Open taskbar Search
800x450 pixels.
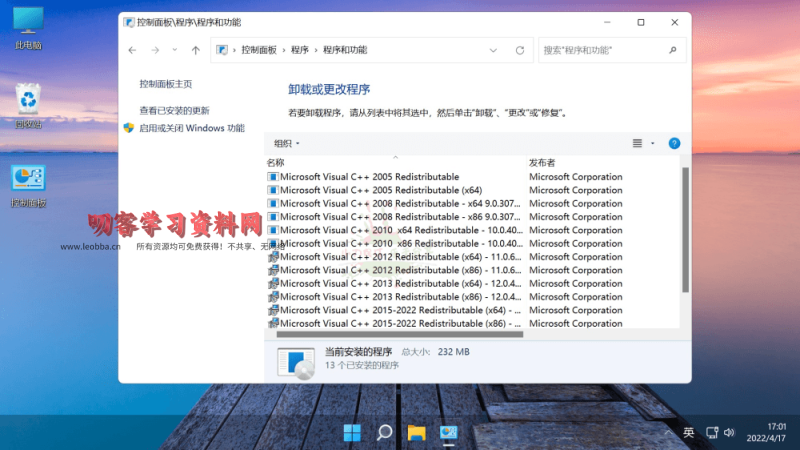384,433
